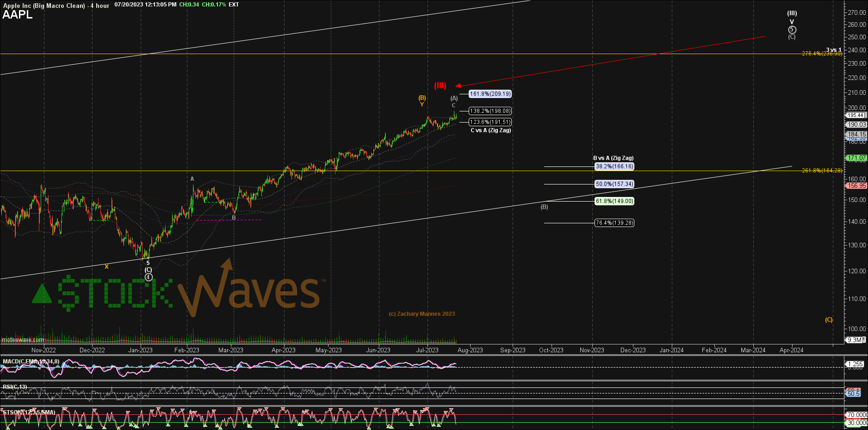868x430 pixels.
Task: Click the 100.00 price axis level
Action: [857, 329]
